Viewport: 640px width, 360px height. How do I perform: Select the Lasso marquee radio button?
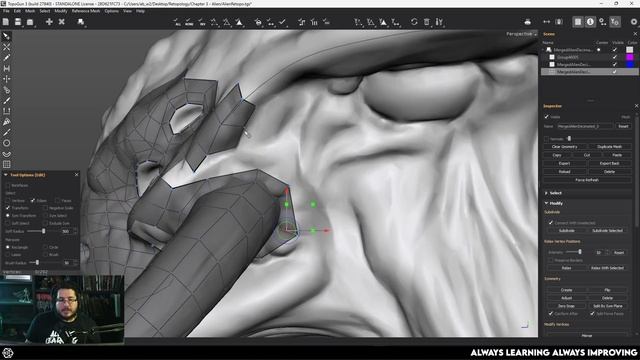[8, 255]
